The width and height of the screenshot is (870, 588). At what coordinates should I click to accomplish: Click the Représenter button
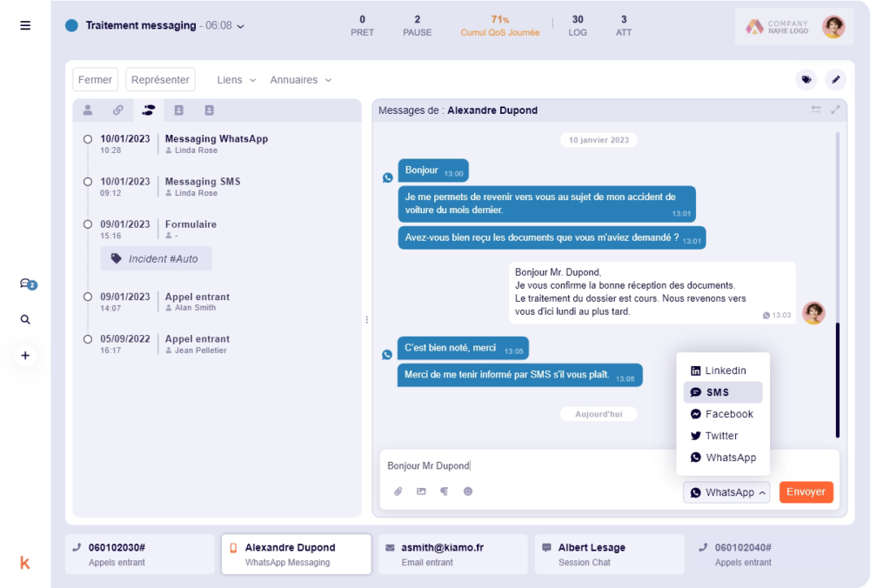click(x=160, y=78)
